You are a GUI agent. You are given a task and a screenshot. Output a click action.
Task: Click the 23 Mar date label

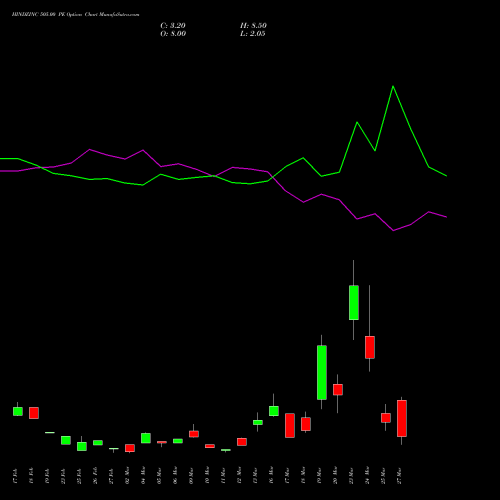(352, 476)
